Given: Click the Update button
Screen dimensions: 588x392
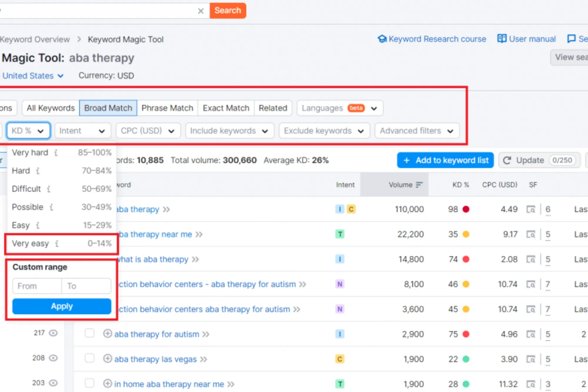Looking at the screenshot, I should [x=539, y=160].
